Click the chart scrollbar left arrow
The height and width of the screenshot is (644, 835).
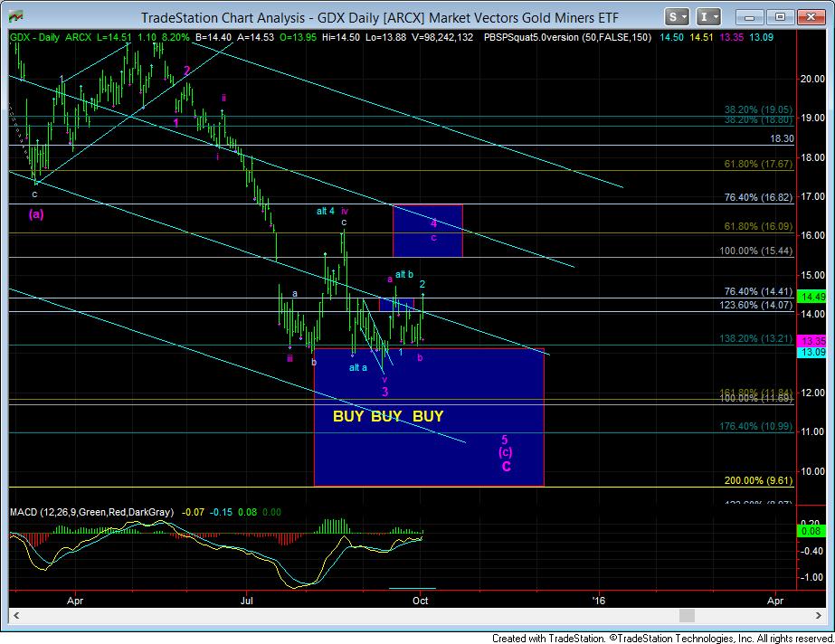(16, 616)
